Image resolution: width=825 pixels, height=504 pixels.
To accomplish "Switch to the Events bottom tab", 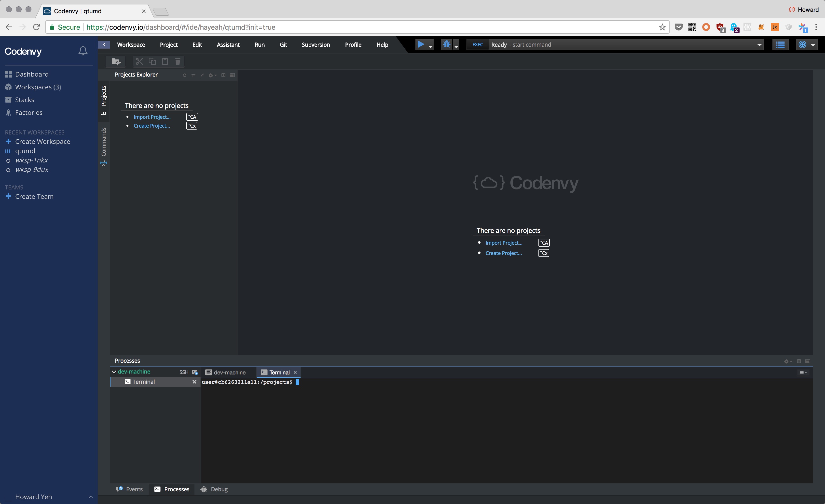I will click(x=129, y=489).
